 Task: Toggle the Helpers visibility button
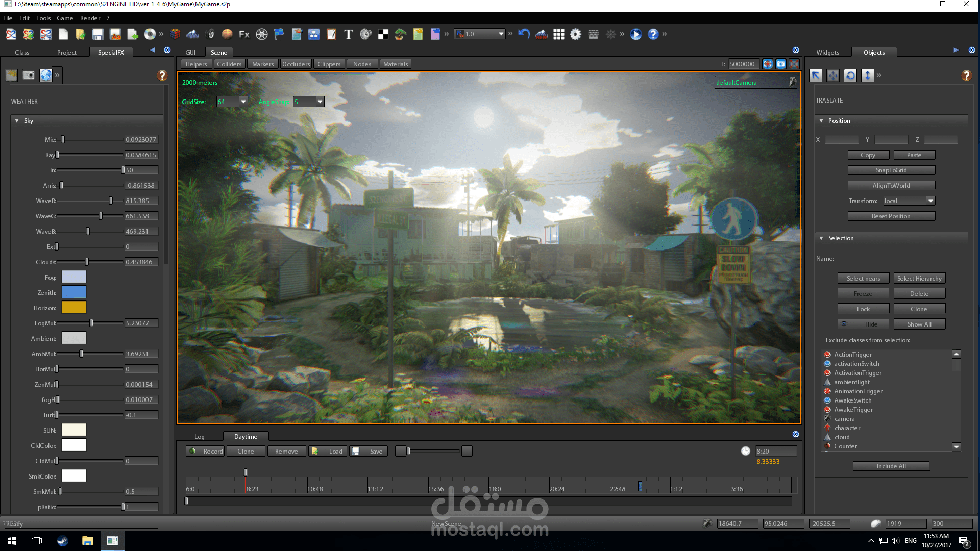tap(196, 64)
